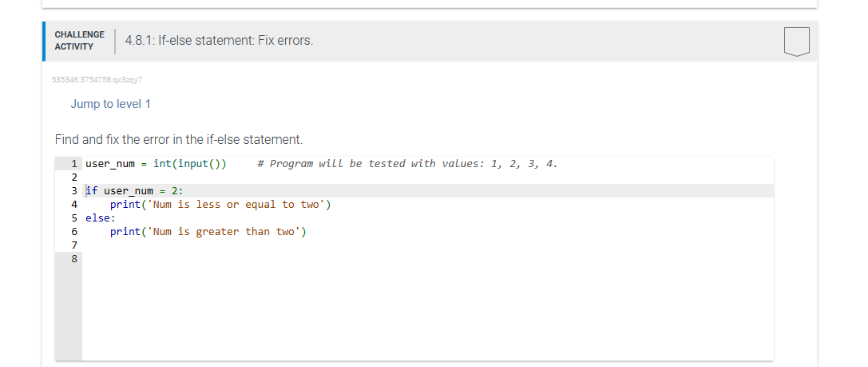
Task: Click empty line 7 in code editor
Action: coord(427,245)
